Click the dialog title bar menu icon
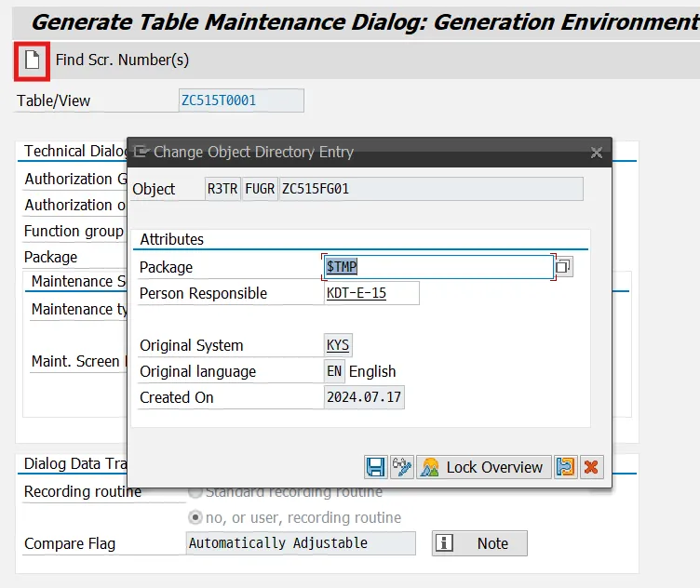This screenshot has height=588, width=700. tap(141, 152)
